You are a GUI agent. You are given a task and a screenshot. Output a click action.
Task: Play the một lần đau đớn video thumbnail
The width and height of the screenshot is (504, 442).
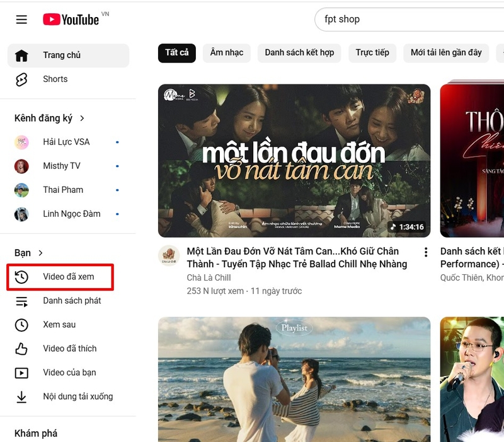[294, 161]
